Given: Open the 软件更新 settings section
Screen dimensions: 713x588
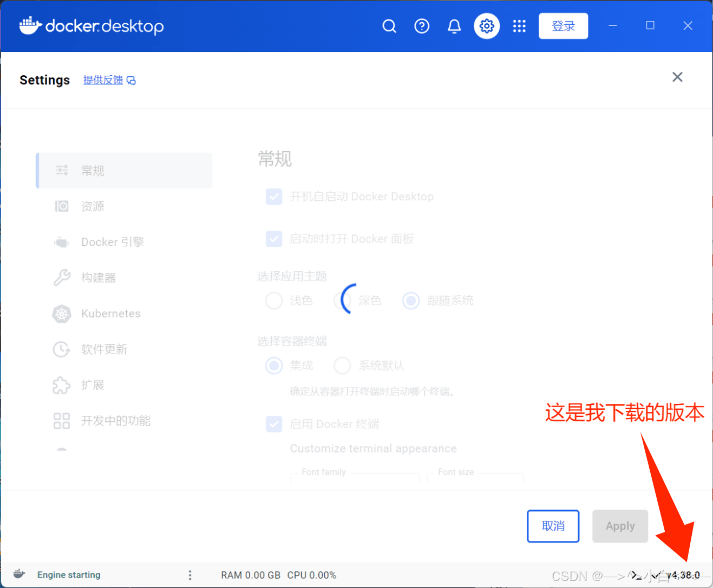Looking at the screenshot, I should 104,349.
